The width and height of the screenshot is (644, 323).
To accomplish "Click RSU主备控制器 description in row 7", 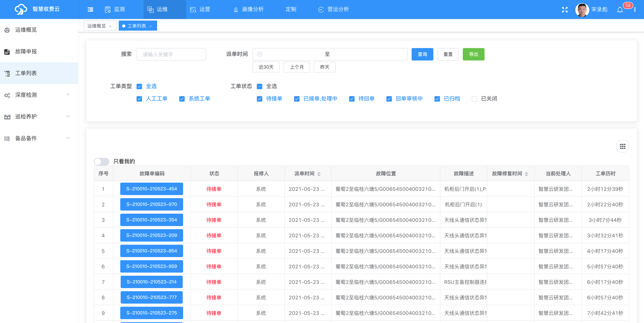I will (465, 282).
